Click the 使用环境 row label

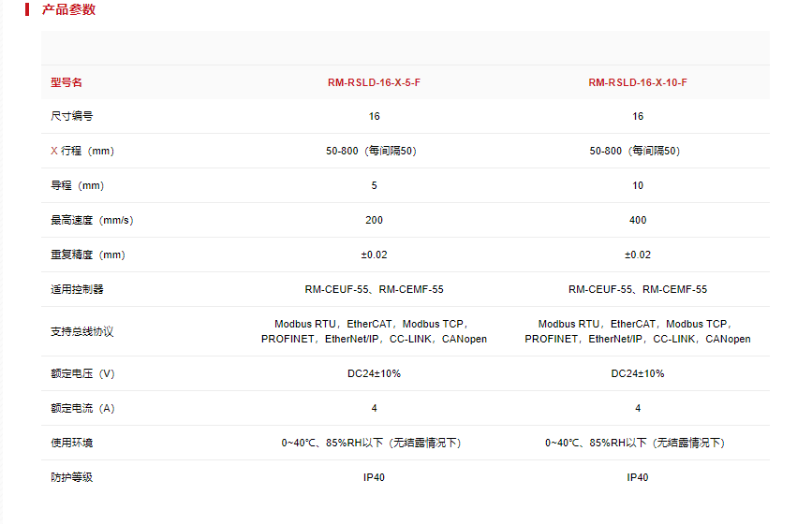(71, 444)
